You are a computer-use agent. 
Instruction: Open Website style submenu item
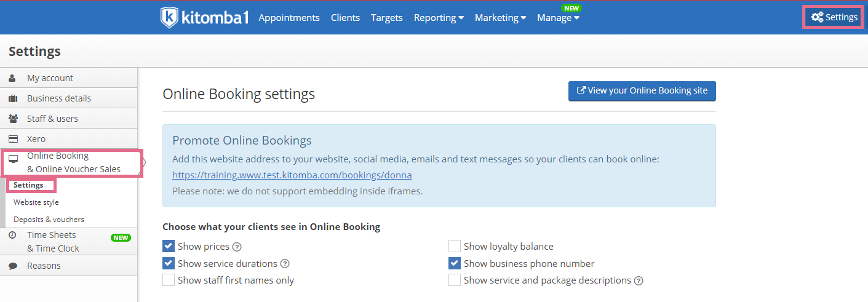point(36,202)
